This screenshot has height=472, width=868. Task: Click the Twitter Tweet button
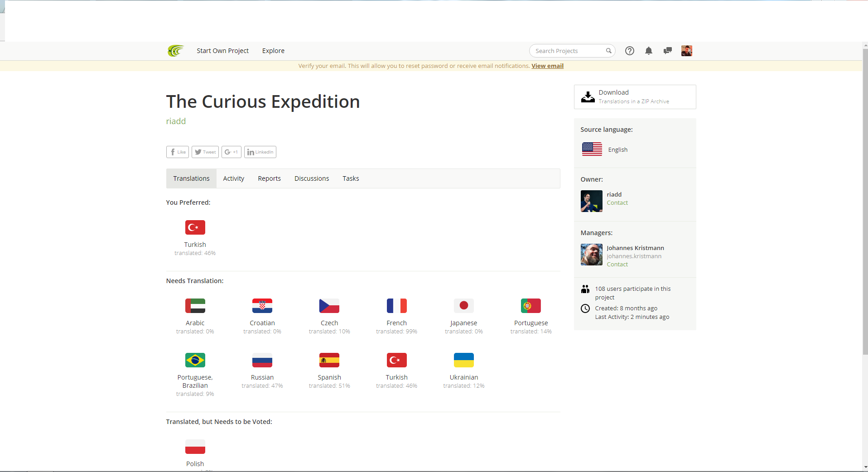(205, 152)
